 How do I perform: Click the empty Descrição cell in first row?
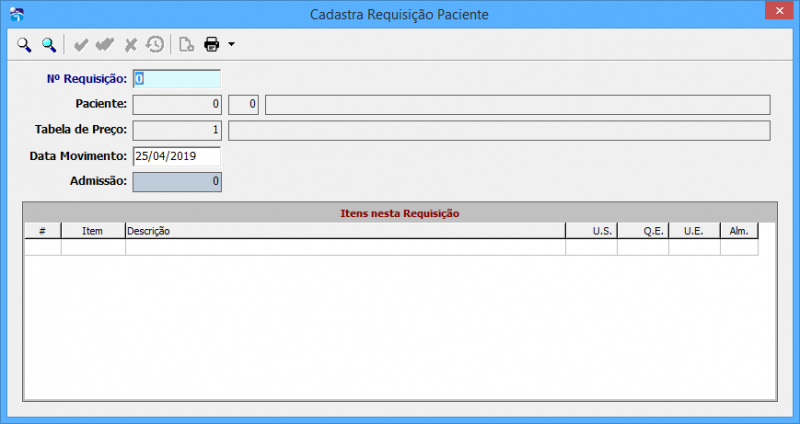[345, 247]
